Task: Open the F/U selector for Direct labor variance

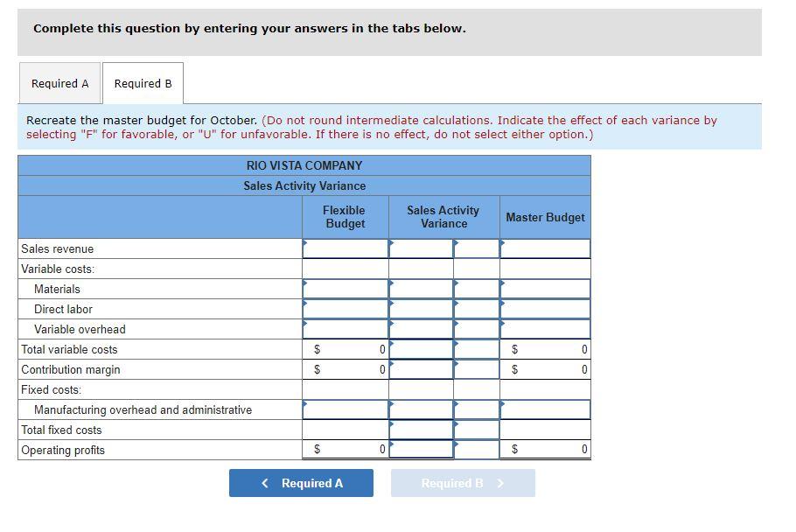Action: pos(476,309)
